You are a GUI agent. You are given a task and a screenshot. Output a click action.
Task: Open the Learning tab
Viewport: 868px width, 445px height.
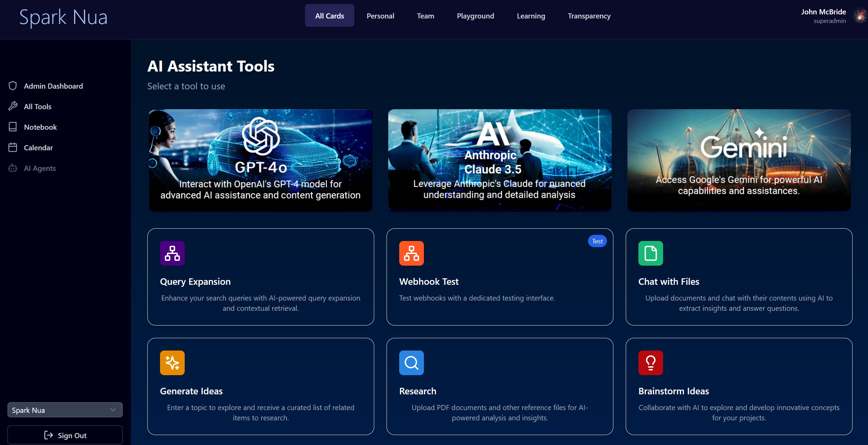(x=531, y=16)
